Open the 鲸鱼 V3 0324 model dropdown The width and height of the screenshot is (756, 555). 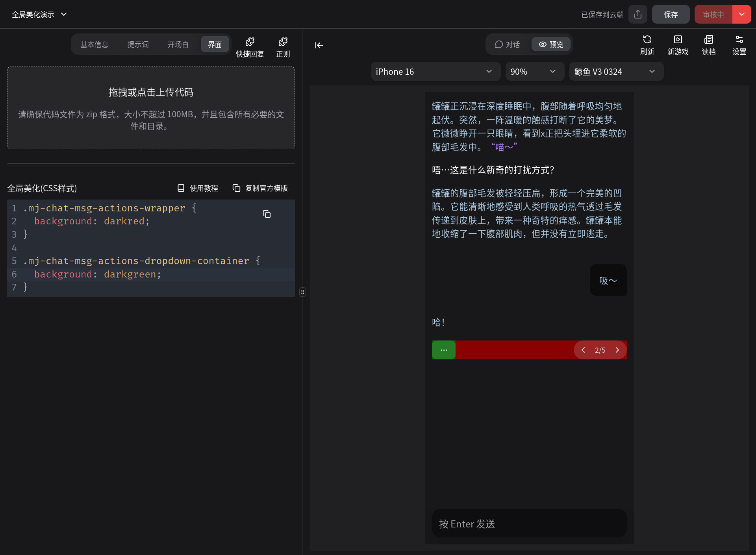[615, 72]
